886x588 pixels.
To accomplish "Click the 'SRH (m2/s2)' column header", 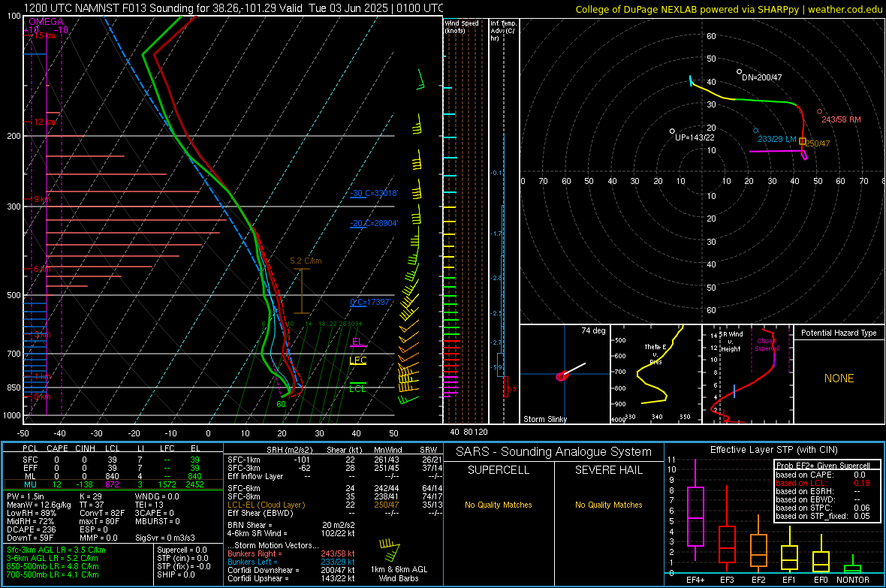I will (289, 450).
